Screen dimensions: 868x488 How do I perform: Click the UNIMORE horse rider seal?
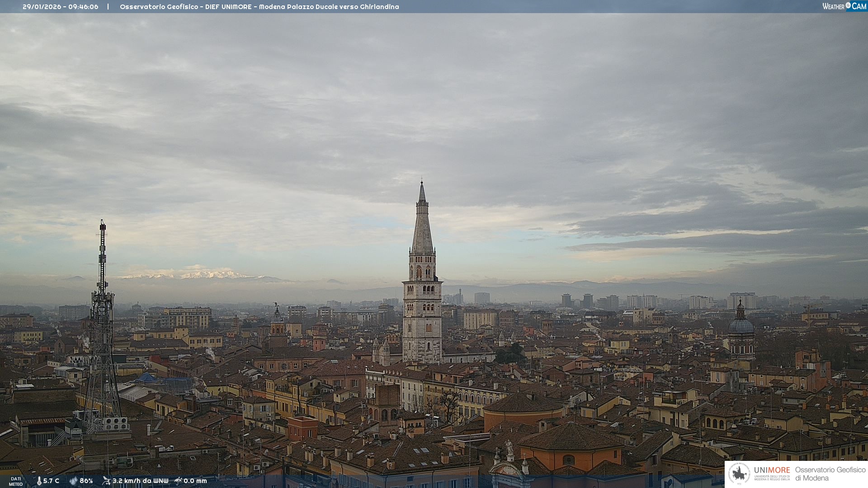(x=739, y=474)
